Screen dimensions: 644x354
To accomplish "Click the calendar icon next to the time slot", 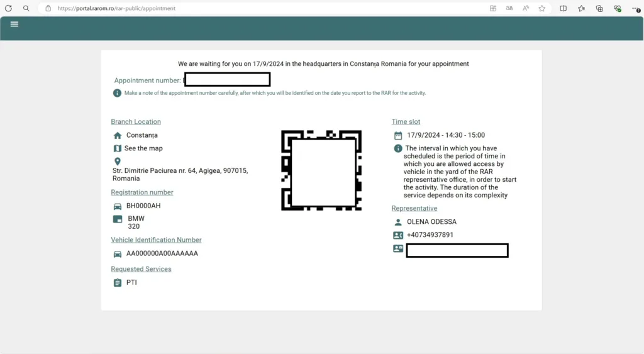I will pyautogui.click(x=397, y=135).
